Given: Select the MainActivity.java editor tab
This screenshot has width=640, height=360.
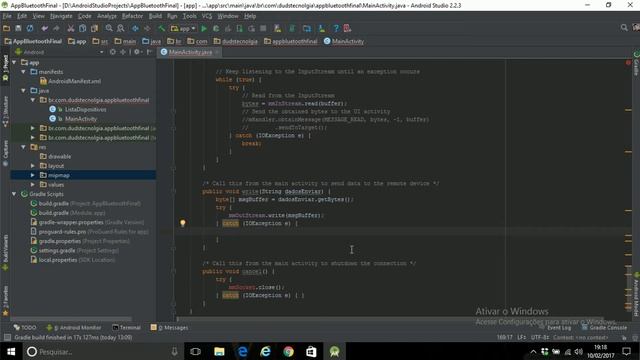Looking at the screenshot, I should click(x=190, y=52).
